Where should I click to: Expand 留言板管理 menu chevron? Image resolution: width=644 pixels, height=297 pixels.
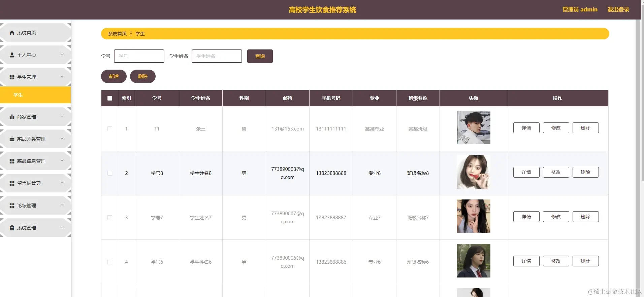[62, 183]
